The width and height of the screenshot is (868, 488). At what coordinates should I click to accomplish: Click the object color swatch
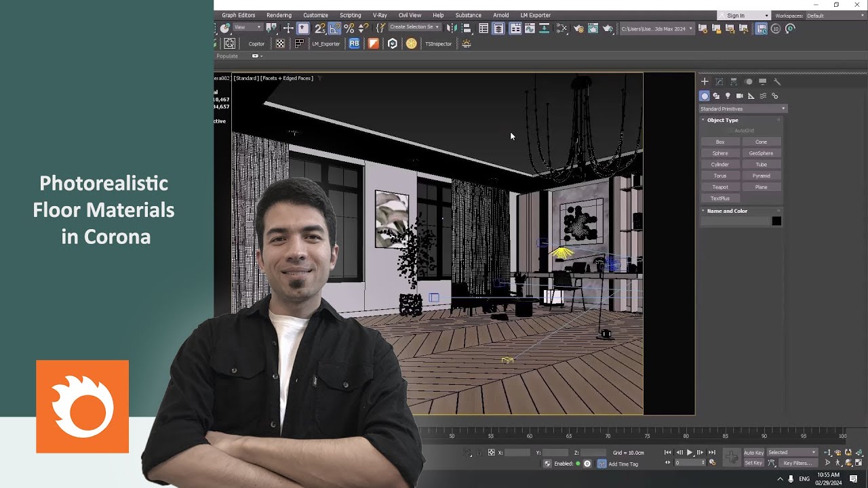[776, 221]
